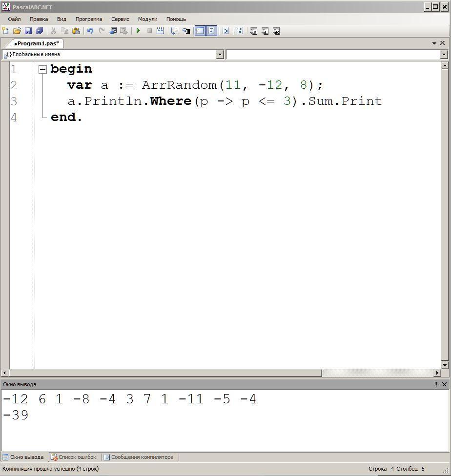Toggle the highlighted panel button right of console icon

click(211, 31)
